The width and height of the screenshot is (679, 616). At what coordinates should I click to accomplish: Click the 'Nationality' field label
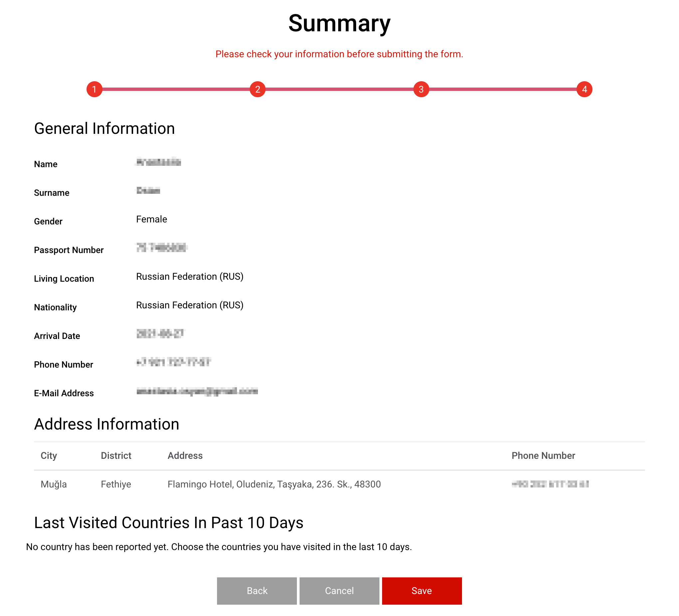pos(55,307)
